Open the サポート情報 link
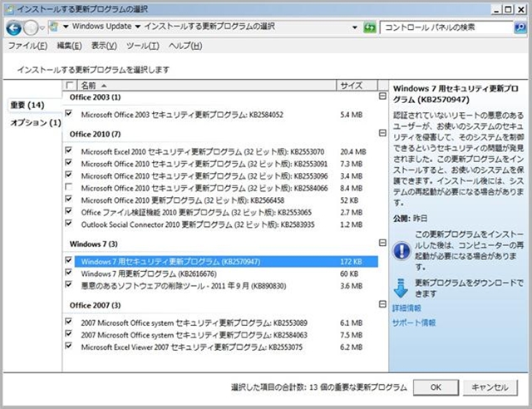This screenshot has height=409, width=532. click(x=414, y=323)
